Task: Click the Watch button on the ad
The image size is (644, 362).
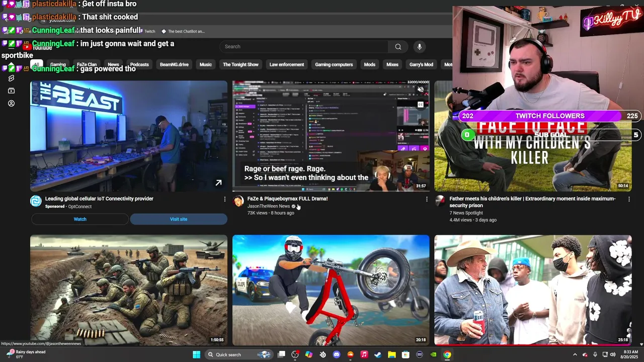Action: point(80,219)
